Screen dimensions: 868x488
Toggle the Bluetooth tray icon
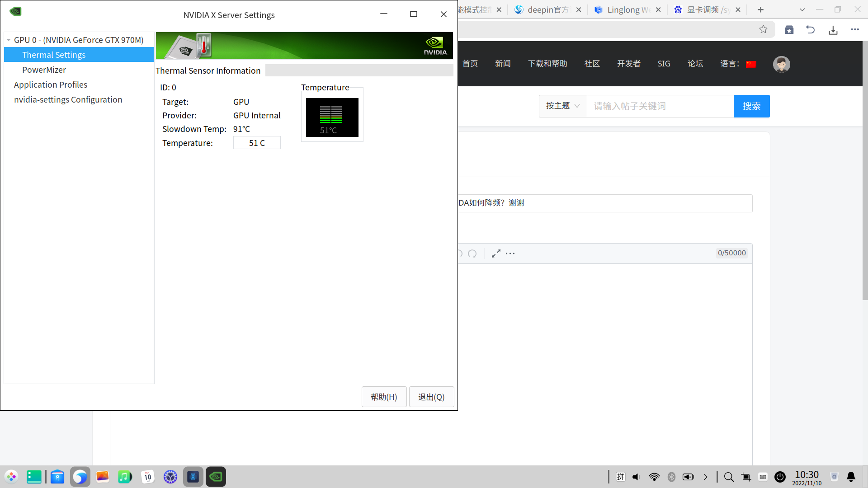(x=671, y=477)
